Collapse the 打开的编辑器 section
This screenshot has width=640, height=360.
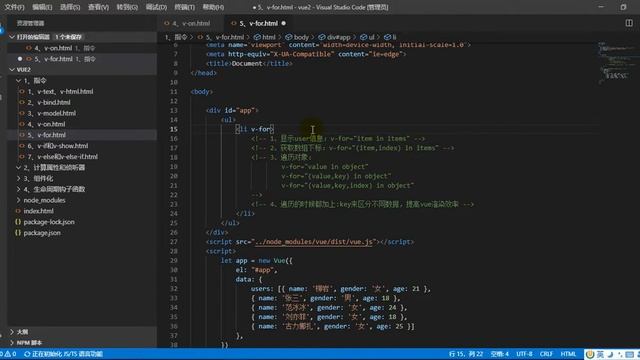click(82, 37)
